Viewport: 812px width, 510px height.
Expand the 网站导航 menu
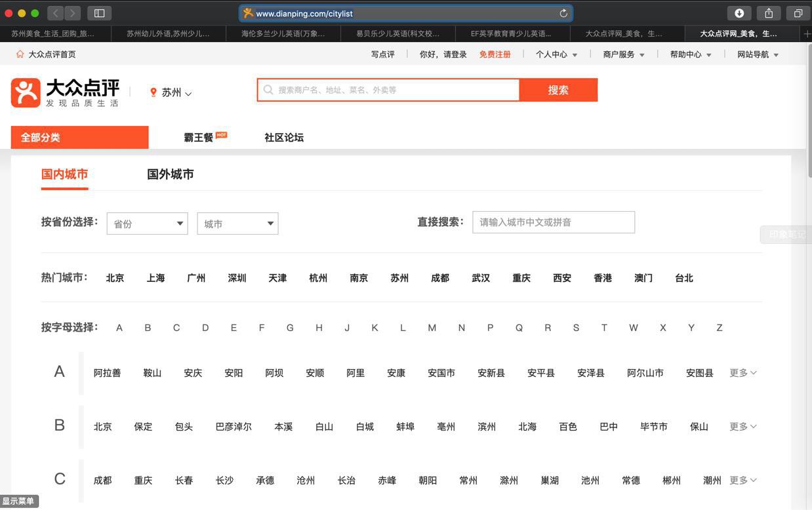click(x=758, y=54)
